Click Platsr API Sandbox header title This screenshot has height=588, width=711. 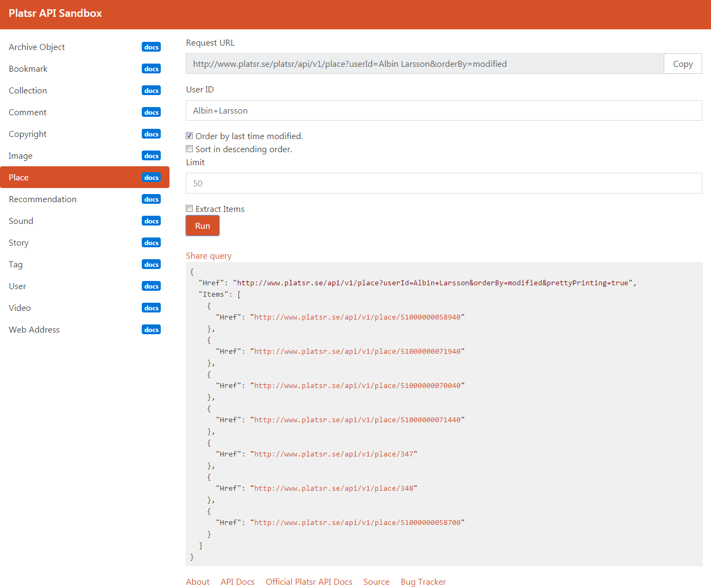pyautogui.click(x=55, y=14)
